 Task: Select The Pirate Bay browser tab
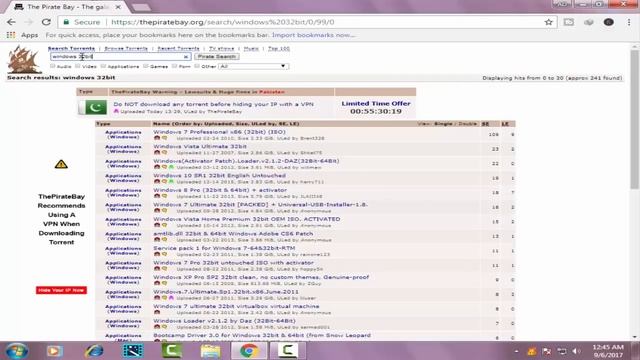(x=68, y=7)
